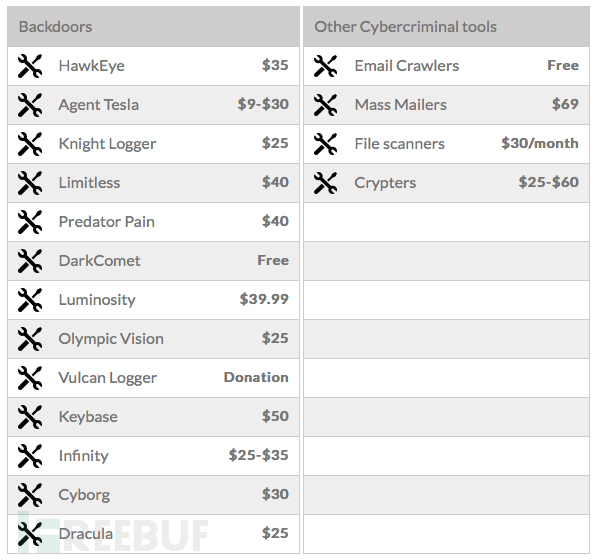The width and height of the screenshot is (597, 560).
Task: Click the $30/month price for File scanners
Action: click(540, 143)
